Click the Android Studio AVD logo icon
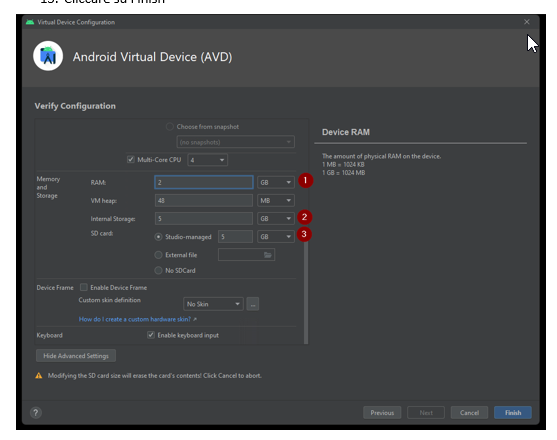Viewport: 557px width, 440px height. click(x=48, y=56)
